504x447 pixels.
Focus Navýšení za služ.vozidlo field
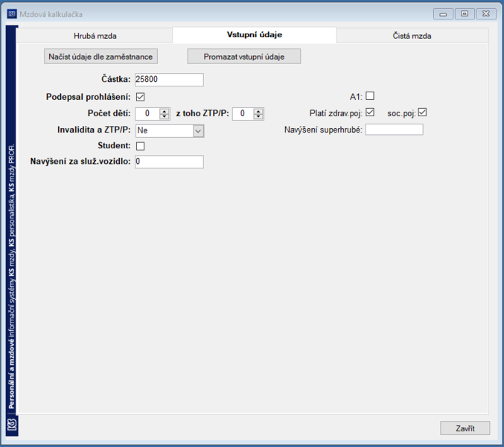point(169,162)
